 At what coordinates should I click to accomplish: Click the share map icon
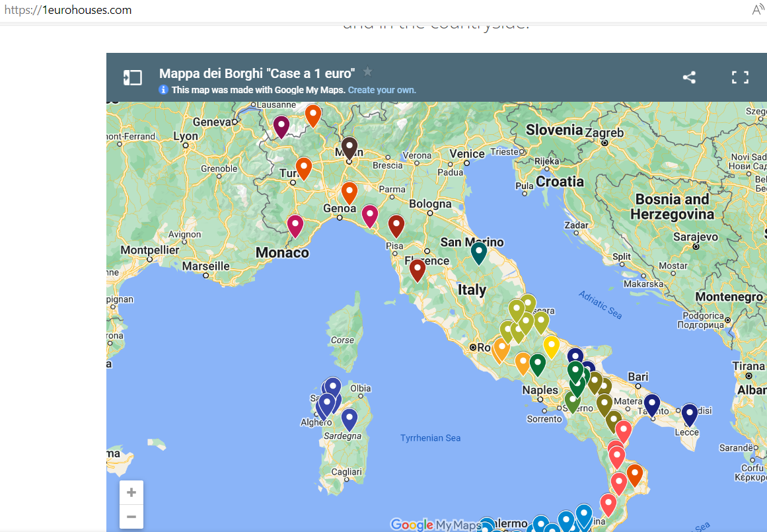pos(689,77)
